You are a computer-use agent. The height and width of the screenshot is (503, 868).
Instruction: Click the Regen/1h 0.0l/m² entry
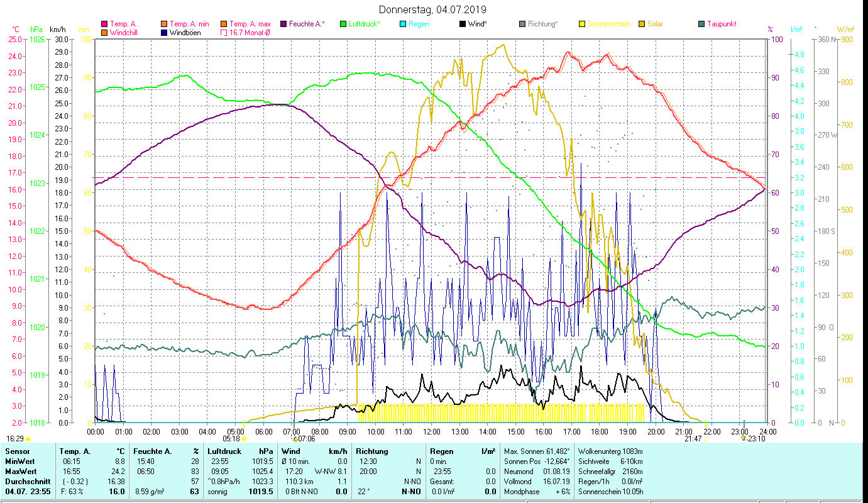pyautogui.click(x=610, y=481)
